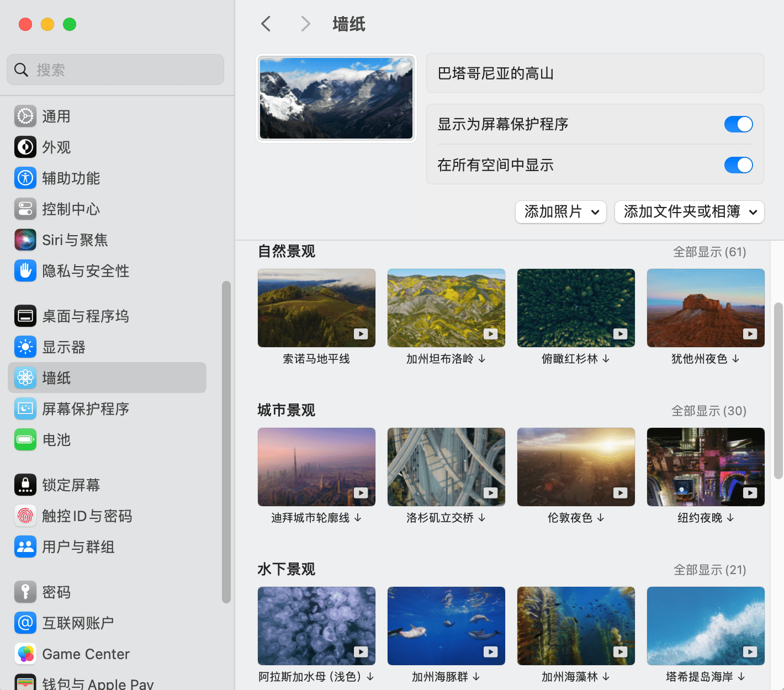Open the 显示器 pane label
Image resolution: width=784 pixels, height=690 pixels.
pos(64,347)
